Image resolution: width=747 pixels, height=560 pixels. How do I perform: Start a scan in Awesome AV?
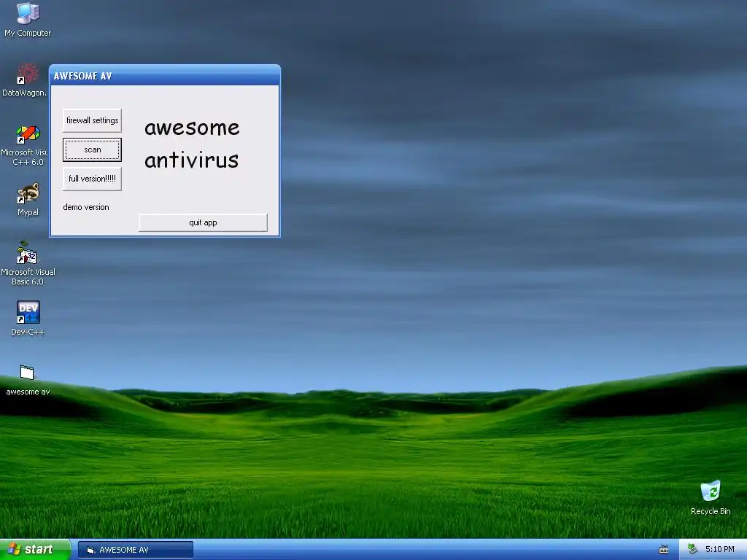92,149
